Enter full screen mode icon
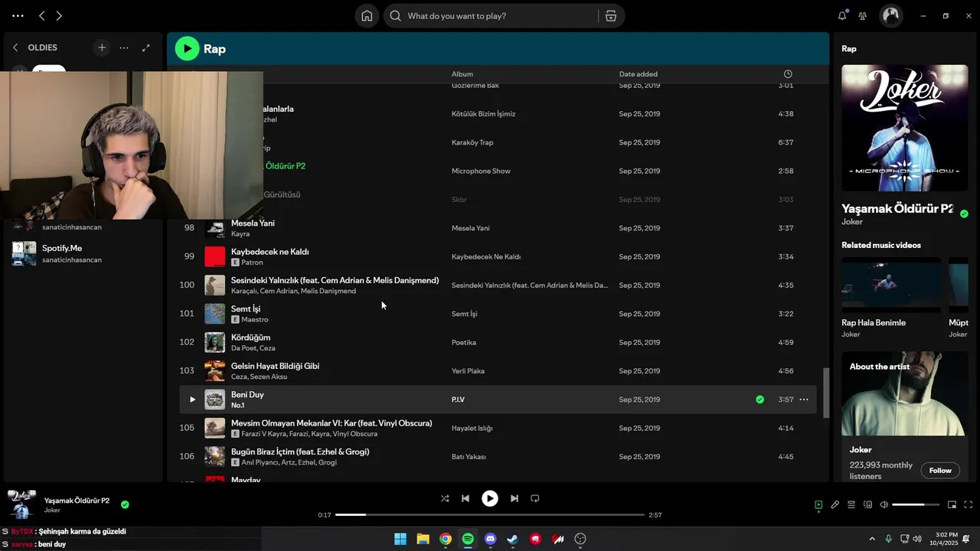The height and width of the screenshot is (551, 980). click(968, 504)
